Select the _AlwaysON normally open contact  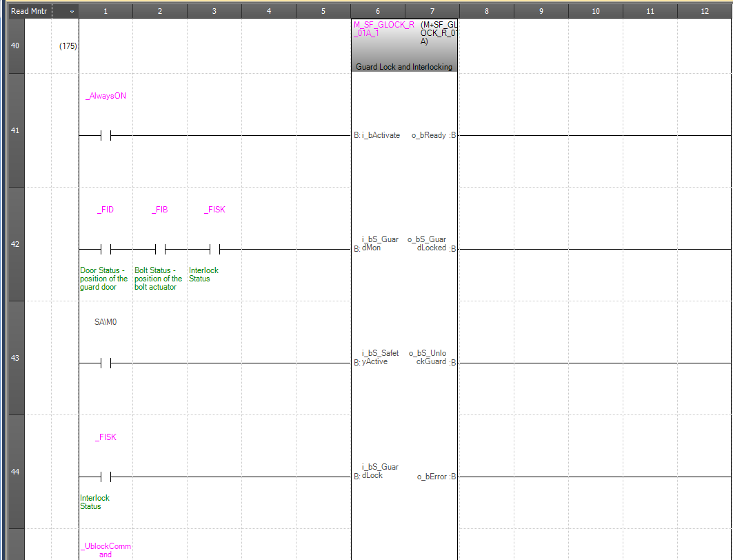tap(106, 136)
